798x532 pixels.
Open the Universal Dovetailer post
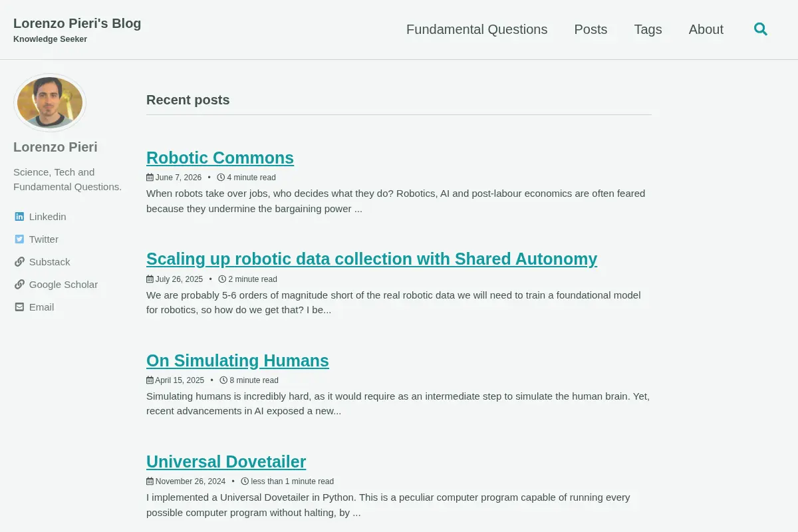coord(226,462)
